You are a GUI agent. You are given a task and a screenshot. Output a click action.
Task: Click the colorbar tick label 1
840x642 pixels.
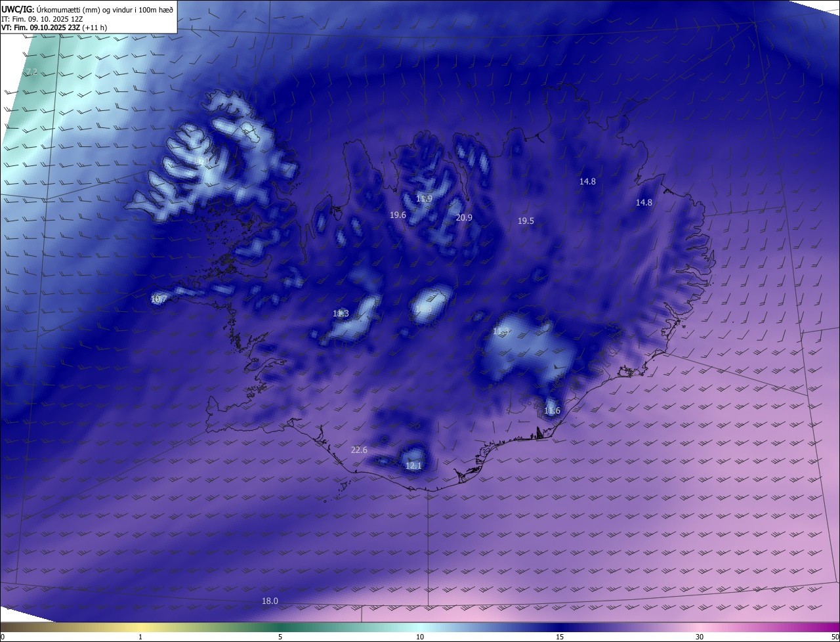click(140, 637)
